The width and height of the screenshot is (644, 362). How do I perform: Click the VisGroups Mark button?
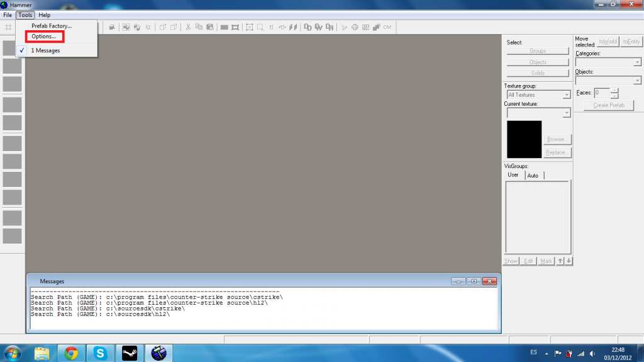click(546, 261)
